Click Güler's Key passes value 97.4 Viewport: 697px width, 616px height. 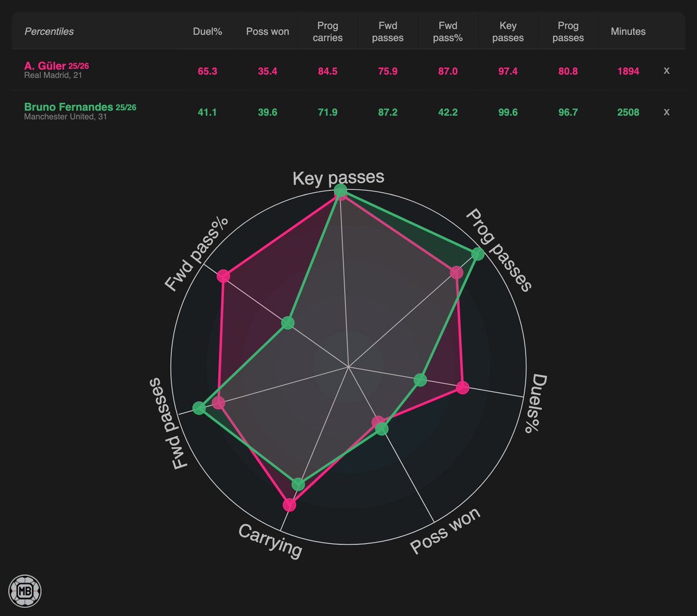click(508, 71)
